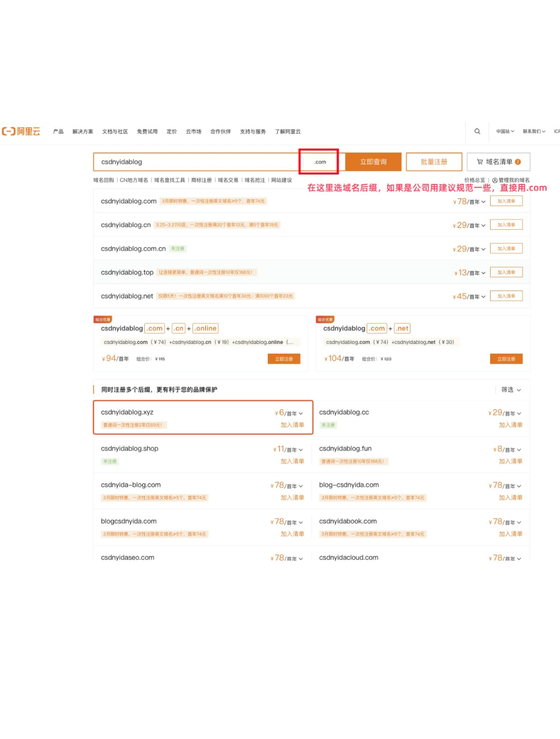Open the search magnifier icon
Viewport: 560px width, 739px height.
(x=477, y=131)
